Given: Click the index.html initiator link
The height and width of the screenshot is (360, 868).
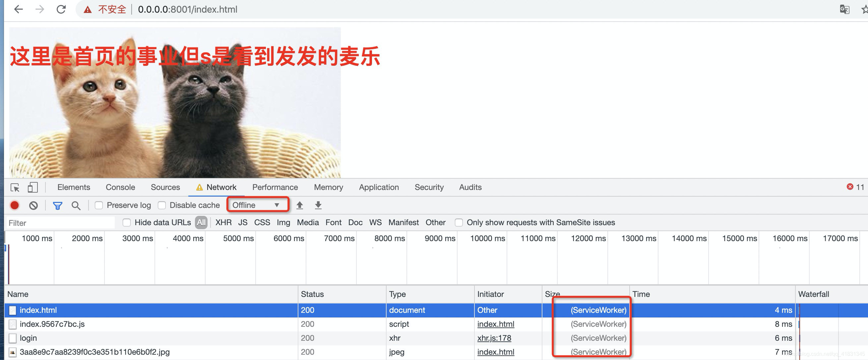Looking at the screenshot, I should click(495, 324).
